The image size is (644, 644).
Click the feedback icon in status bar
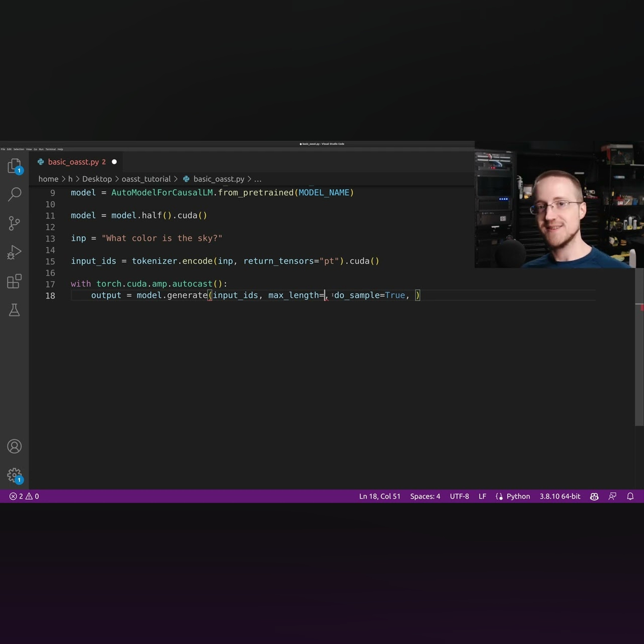612,496
